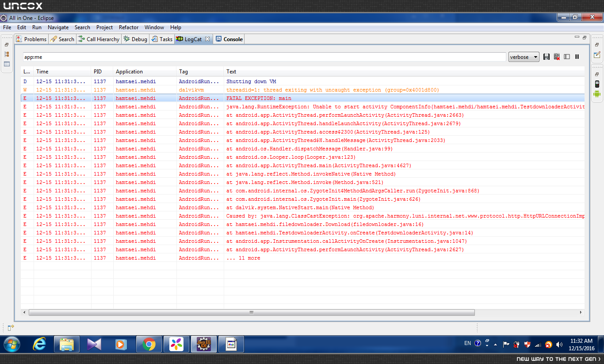Viewport: 604px width, 364px height.
Task: Restore the upper right trim stack
Action: pyautogui.click(x=597, y=45)
